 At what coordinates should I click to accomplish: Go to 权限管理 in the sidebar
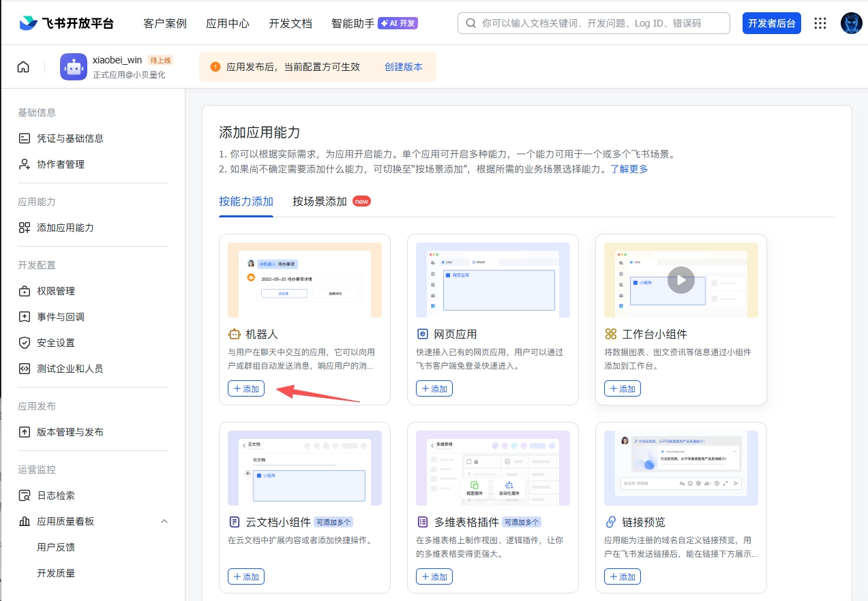tap(56, 291)
